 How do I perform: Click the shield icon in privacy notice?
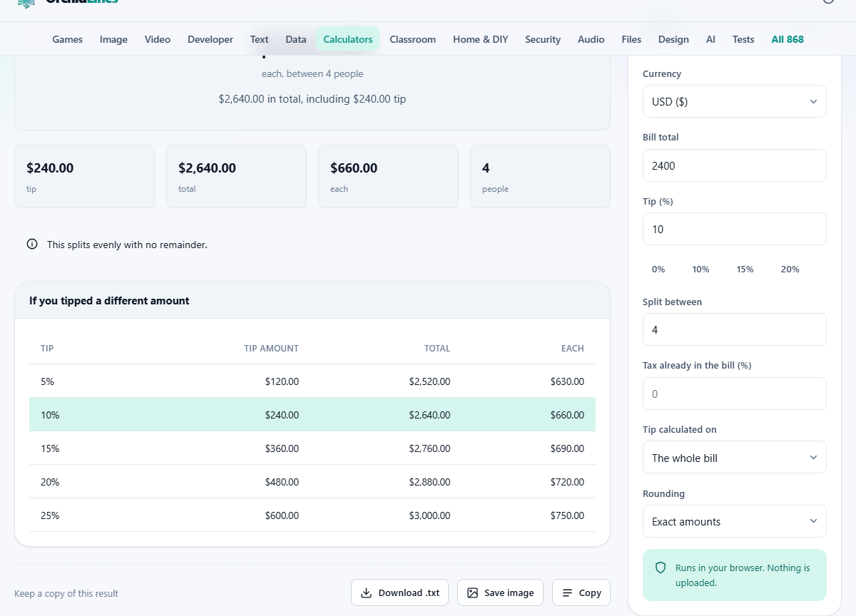[x=661, y=568]
